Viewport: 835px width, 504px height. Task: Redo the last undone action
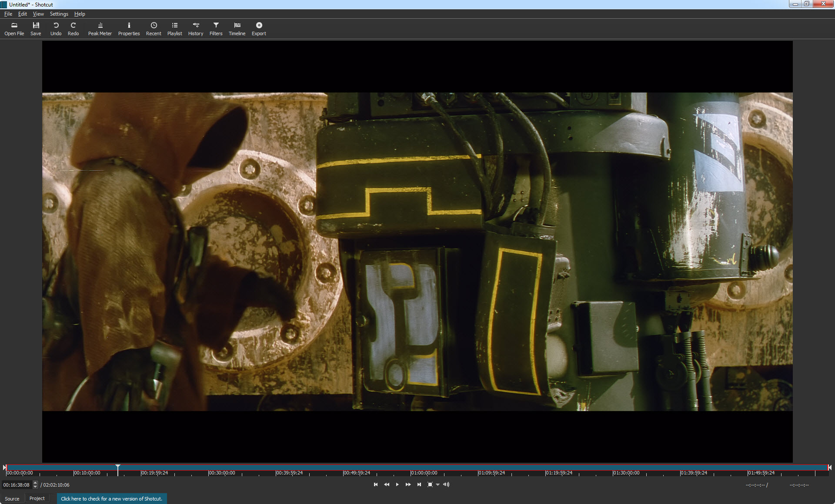point(73,29)
